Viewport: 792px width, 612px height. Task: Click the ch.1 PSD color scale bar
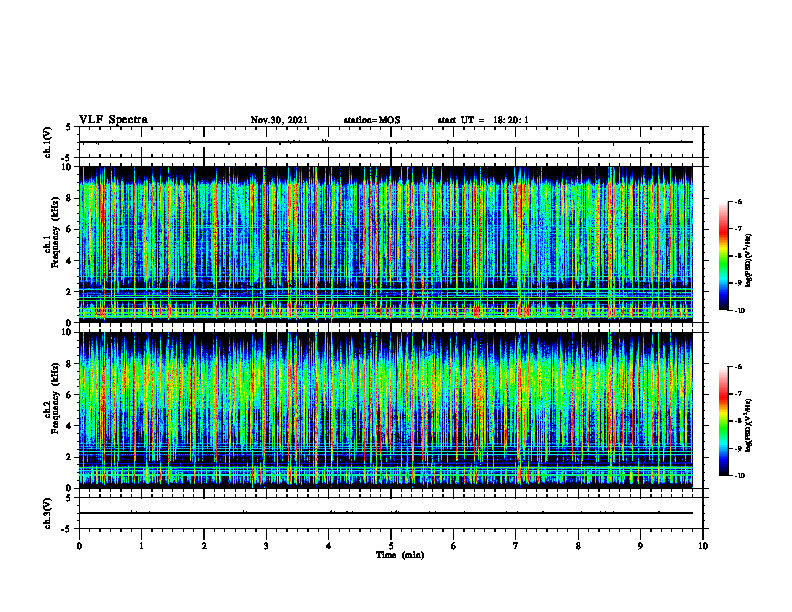coord(724,256)
